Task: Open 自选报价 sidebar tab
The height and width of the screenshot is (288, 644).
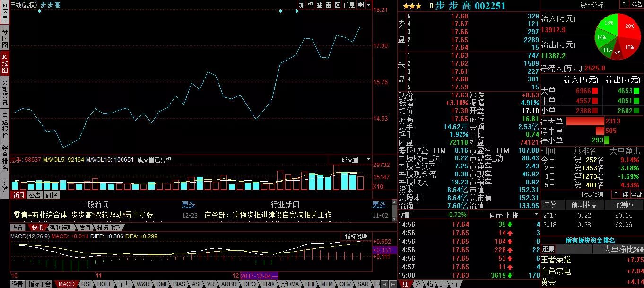Action: pos(5,125)
